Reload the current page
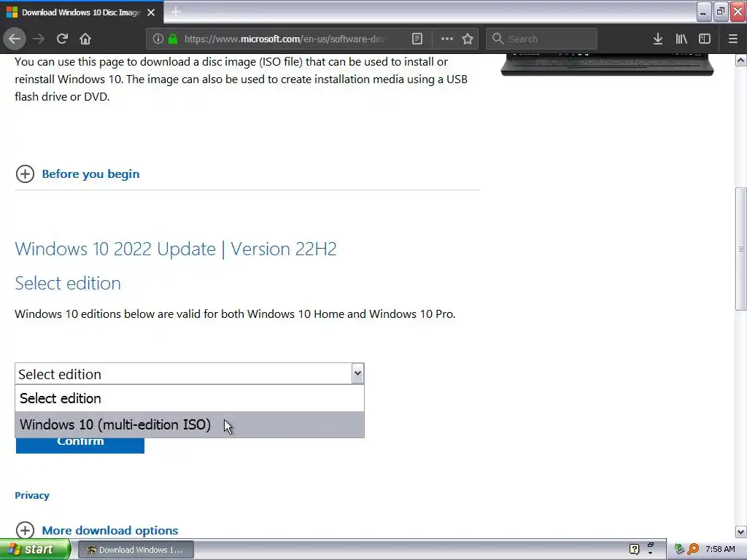This screenshot has height=560, width=747. (x=62, y=39)
